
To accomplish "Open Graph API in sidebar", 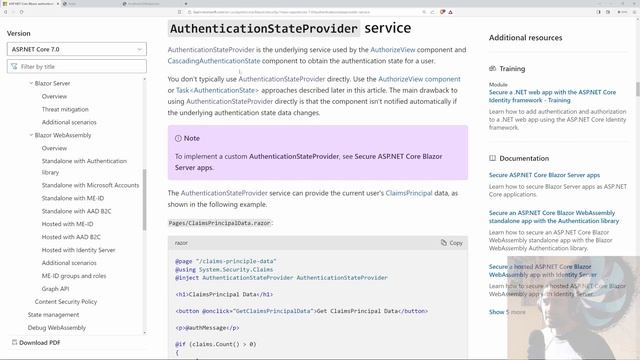I will click(x=55, y=289).
